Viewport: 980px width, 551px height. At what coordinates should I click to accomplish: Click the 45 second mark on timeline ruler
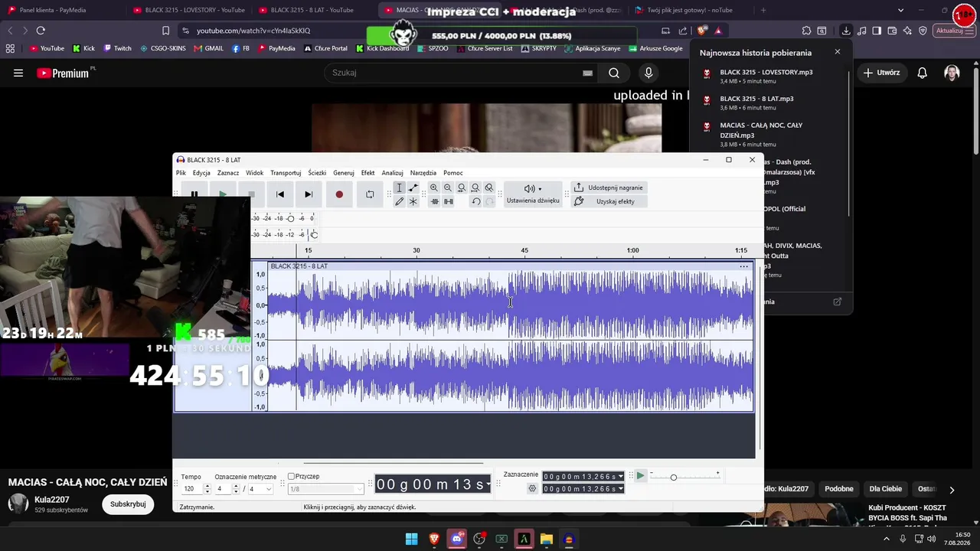[524, 250]
